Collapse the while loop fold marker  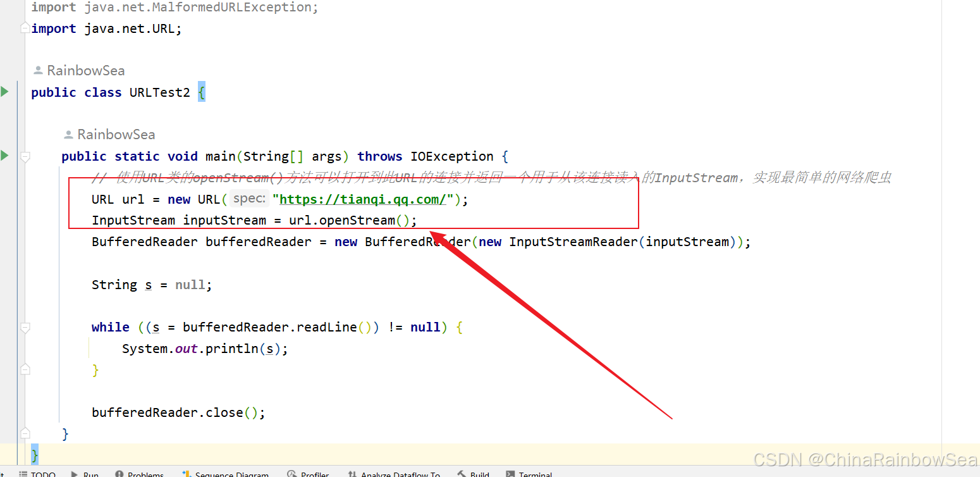pos(25,328)
